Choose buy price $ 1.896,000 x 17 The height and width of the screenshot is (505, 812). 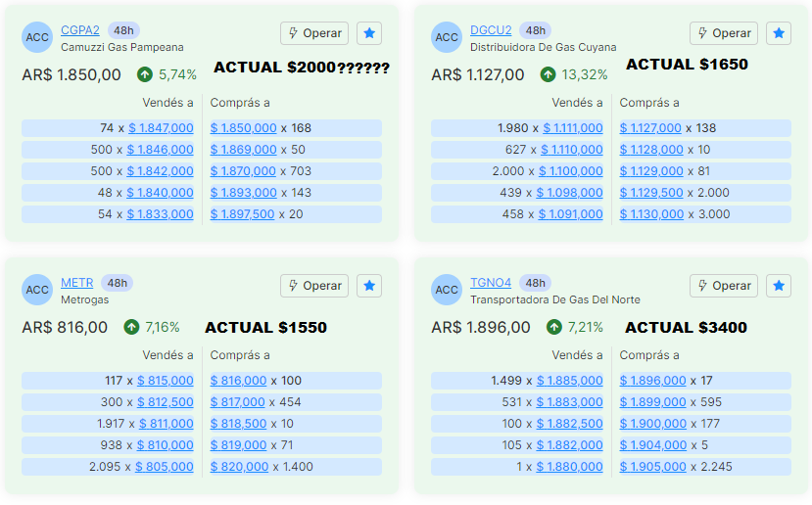(x=653, y=381)
